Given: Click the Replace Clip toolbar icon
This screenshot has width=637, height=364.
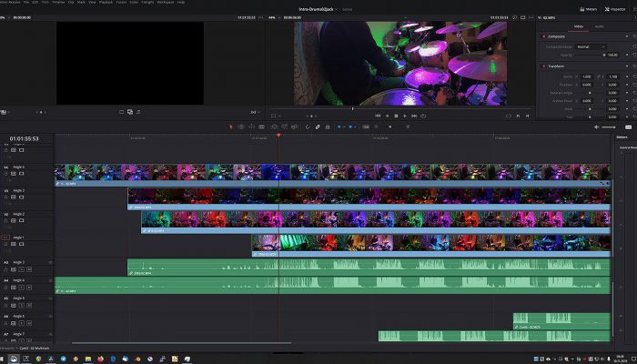Looking at the screenshot, I should [295, 126].
